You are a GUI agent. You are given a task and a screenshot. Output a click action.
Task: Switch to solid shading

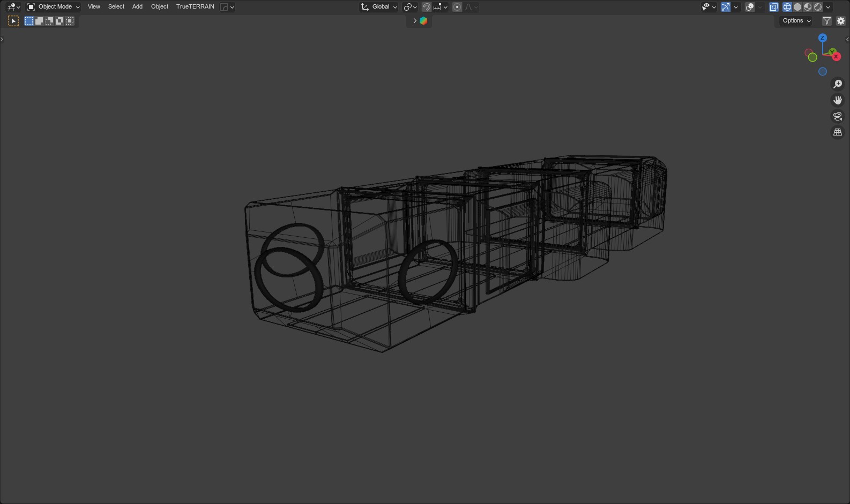(797, 7)
